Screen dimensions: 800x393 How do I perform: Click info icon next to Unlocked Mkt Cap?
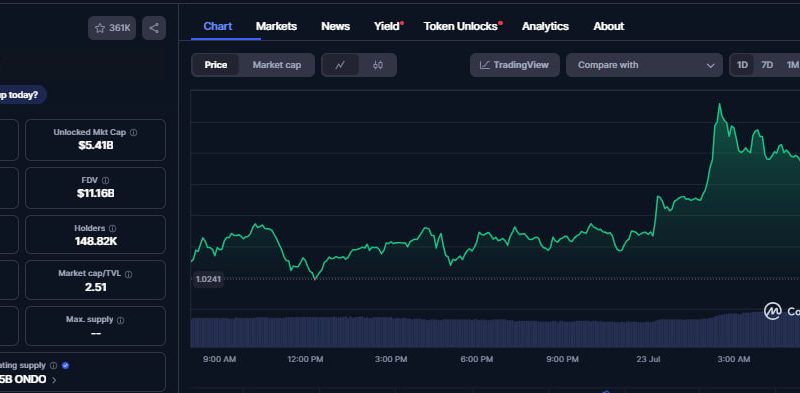(133, 133)
